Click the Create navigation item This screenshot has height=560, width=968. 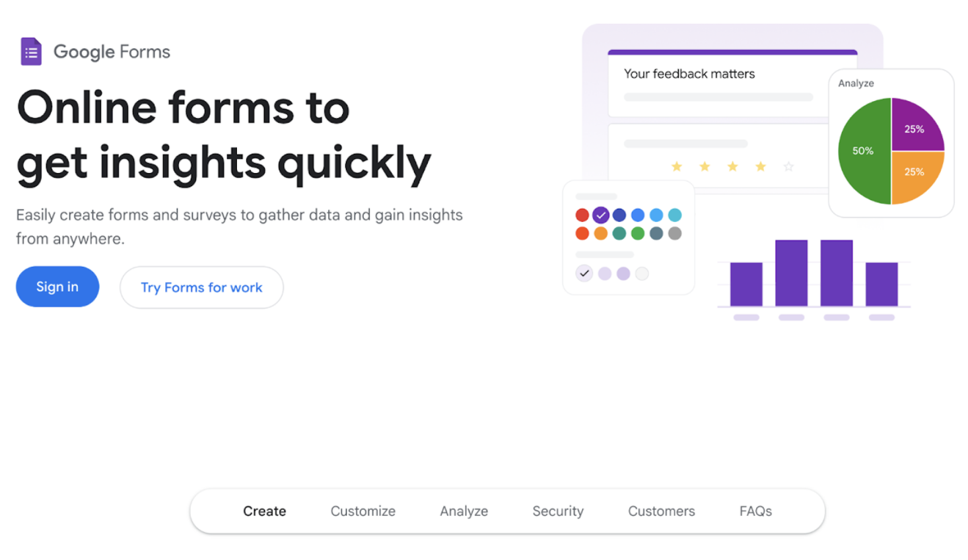(x=264, y=510)
